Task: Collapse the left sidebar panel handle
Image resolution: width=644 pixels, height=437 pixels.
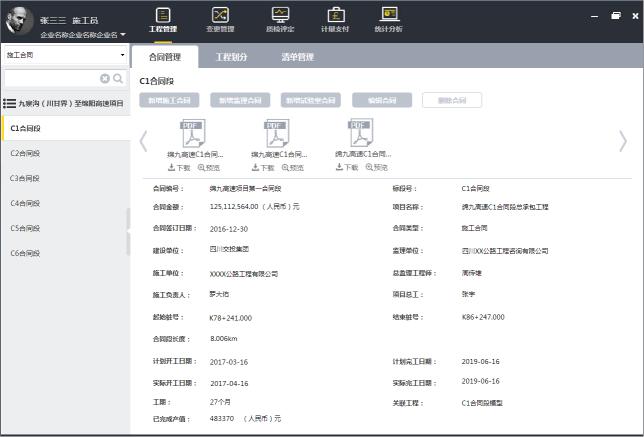Action: tap(129, 231)
